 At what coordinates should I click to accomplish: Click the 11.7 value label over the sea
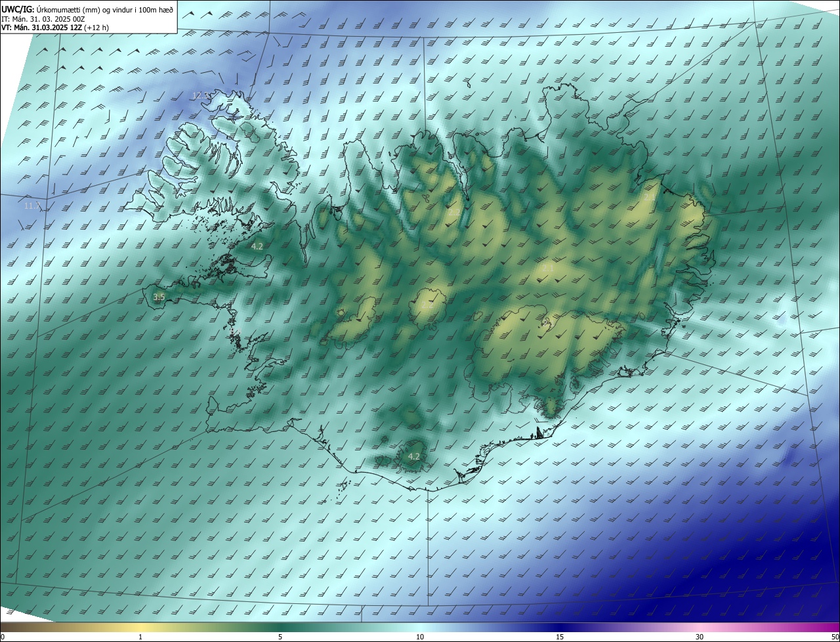click(x=31, y=206)
